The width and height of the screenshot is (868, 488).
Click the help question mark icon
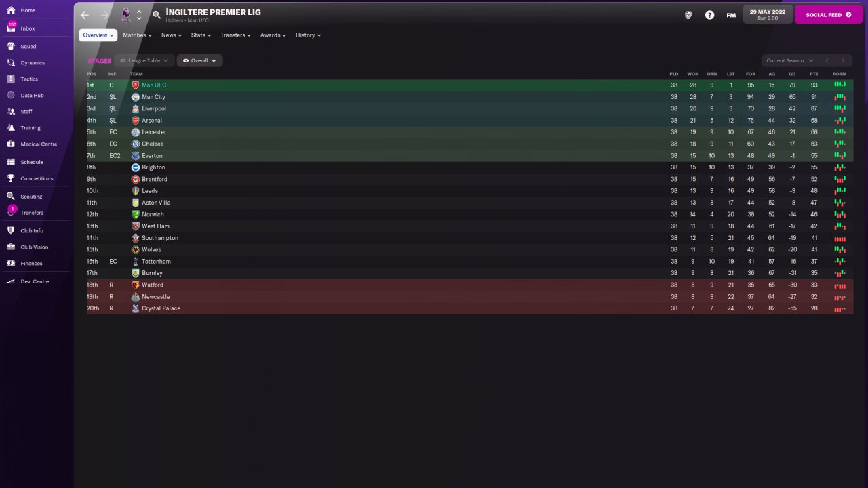click(x=709, y=14)
